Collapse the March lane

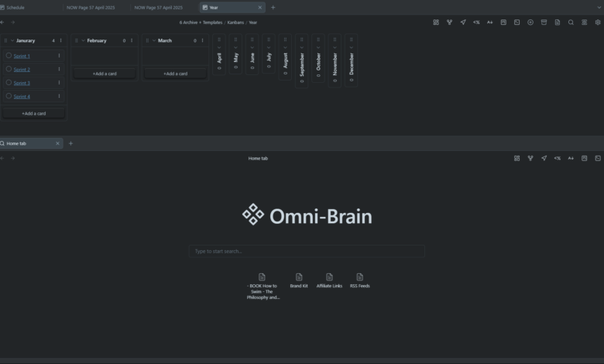coord(154,40)
